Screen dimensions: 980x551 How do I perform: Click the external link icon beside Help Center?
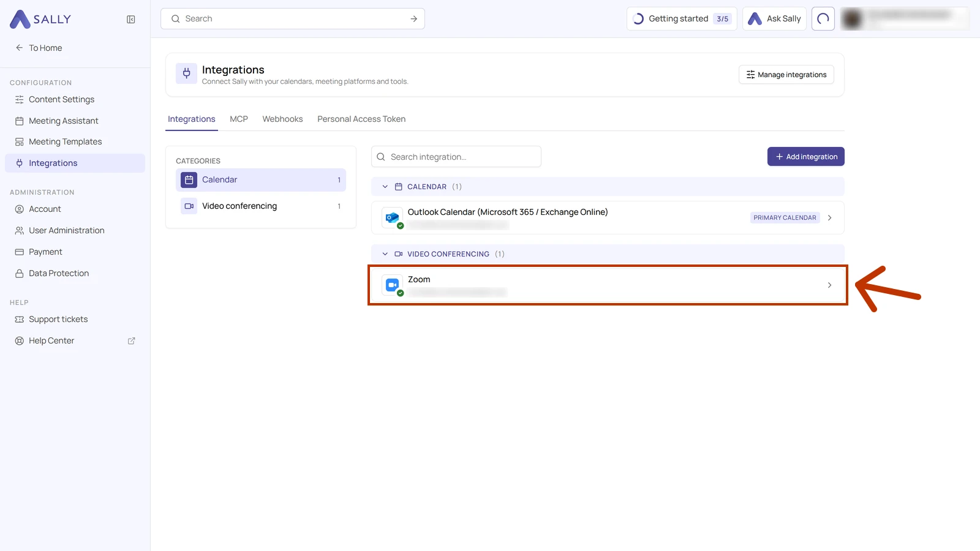[131, 341]
